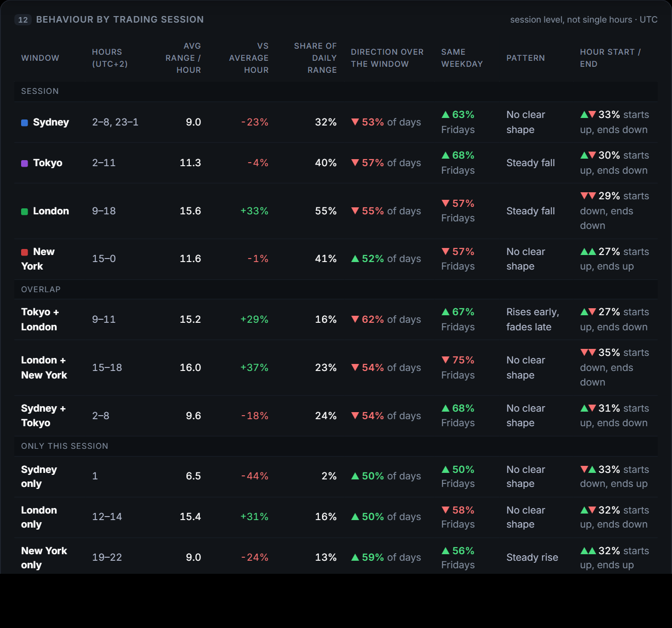The width and height of the screenshot is (672, 628).
Task: Click the section number 12 badge
Action: point(23,20)
